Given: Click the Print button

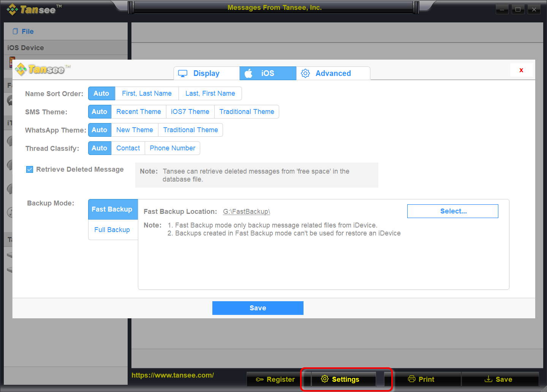Looking at the screenshot, I should pos(426,379).
